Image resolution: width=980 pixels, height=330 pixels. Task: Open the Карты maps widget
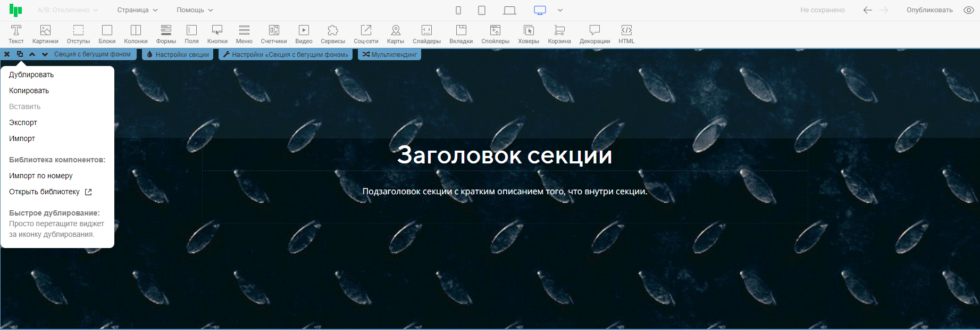[395, 34]
